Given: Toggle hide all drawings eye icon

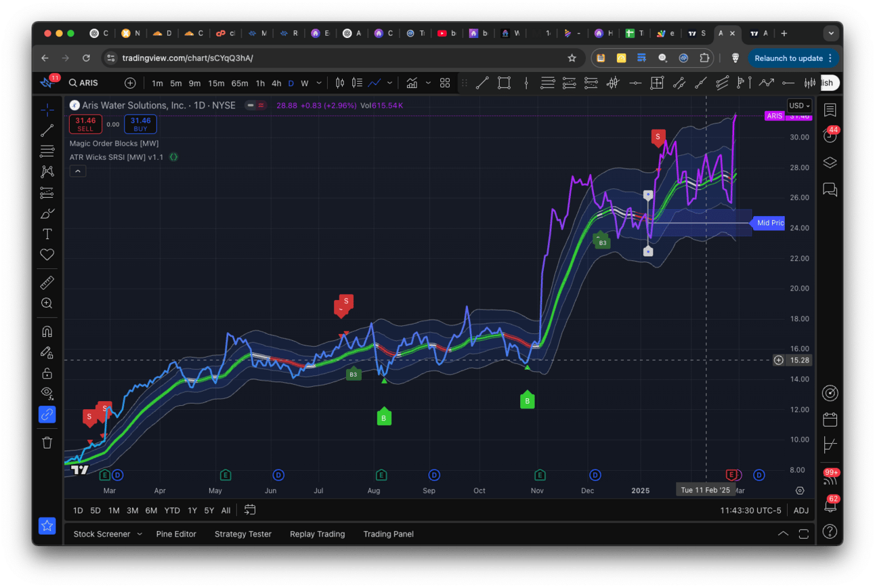Looking at the screenshot, I should pos(47,394).
